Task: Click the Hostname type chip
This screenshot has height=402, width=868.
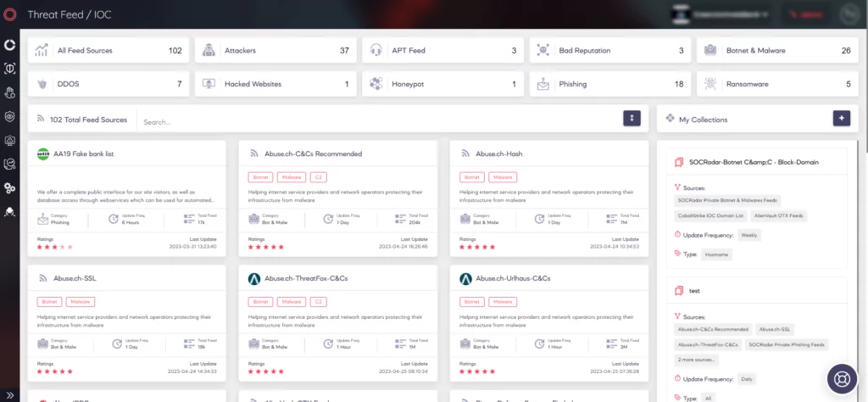Action: tap(717, 254)
